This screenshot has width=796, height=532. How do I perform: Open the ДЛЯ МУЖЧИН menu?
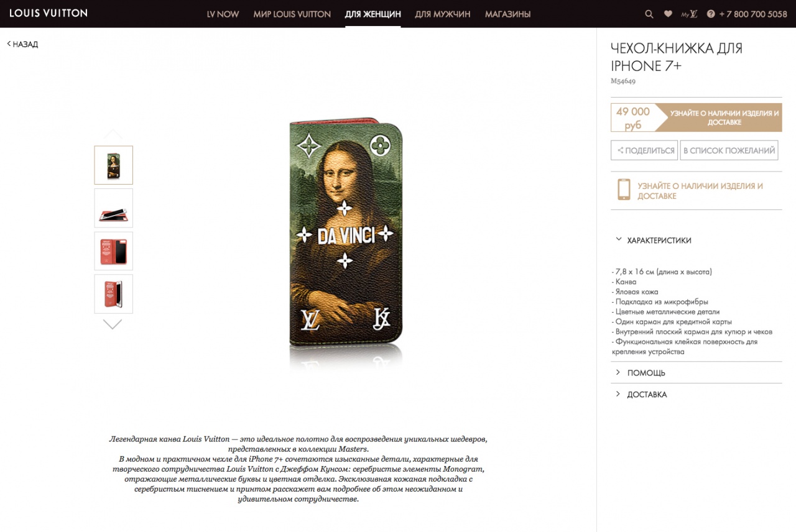click(443, 14)
